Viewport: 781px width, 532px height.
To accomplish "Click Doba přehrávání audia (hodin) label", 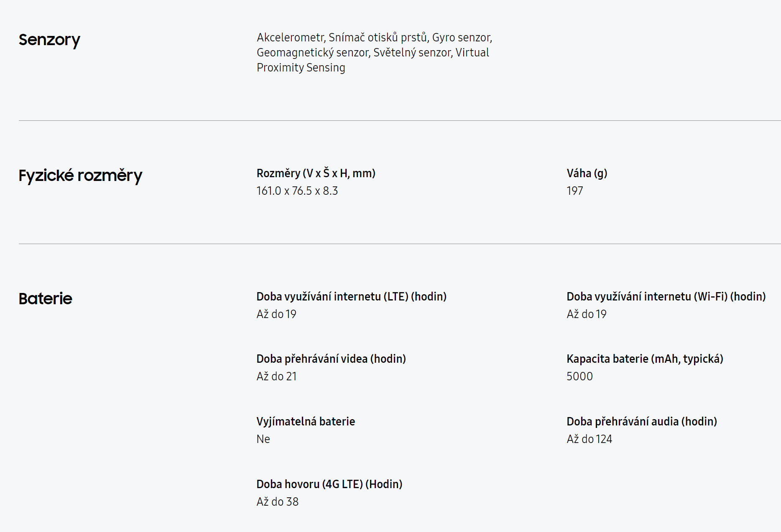I will click(x=642, y=421).
